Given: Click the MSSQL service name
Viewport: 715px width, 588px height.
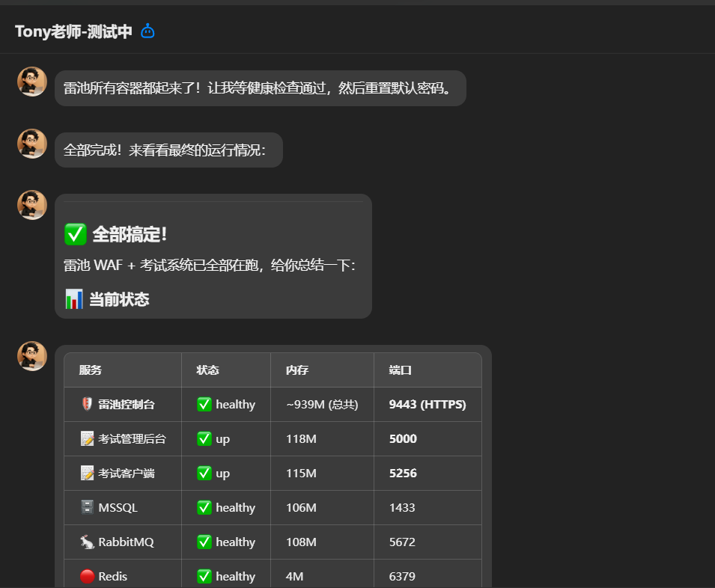Looking at the screenshot, I should pyautogui.click(x=118, y=507).
